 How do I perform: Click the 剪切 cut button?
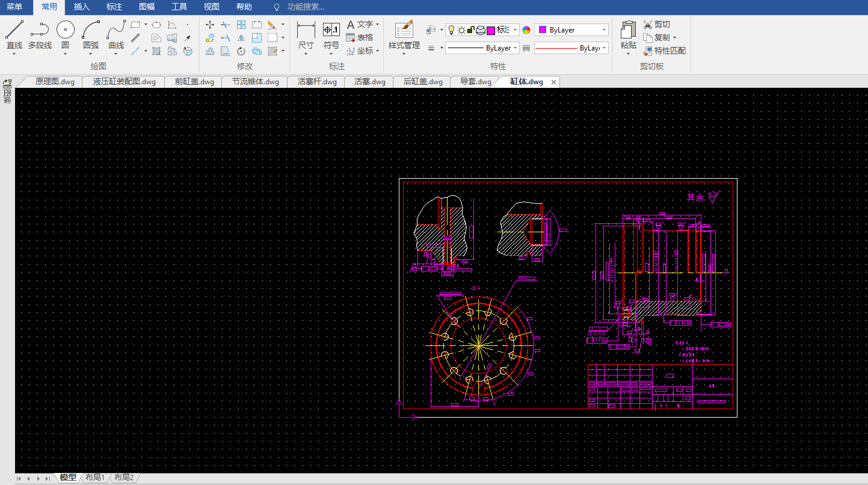click(657, 24)
